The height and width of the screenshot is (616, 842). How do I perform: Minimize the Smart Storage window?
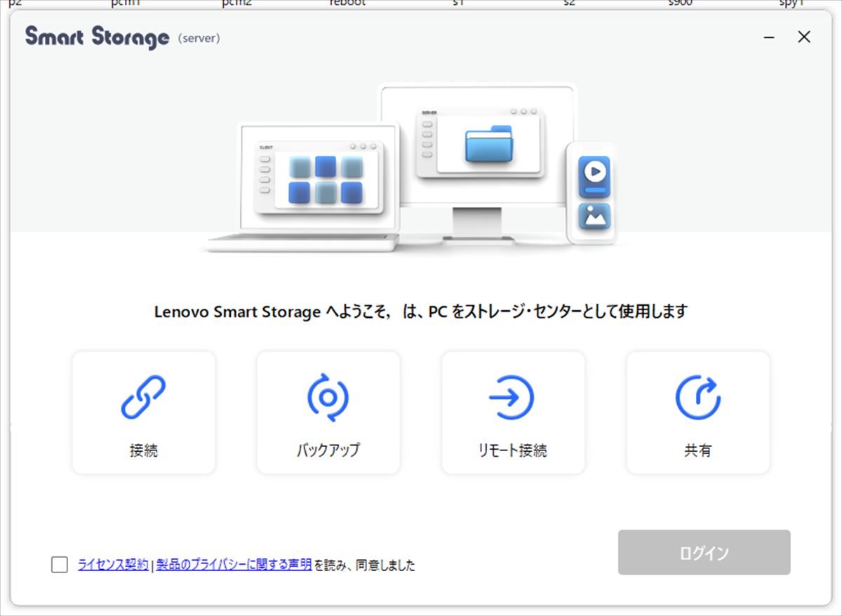click(770, 37)
